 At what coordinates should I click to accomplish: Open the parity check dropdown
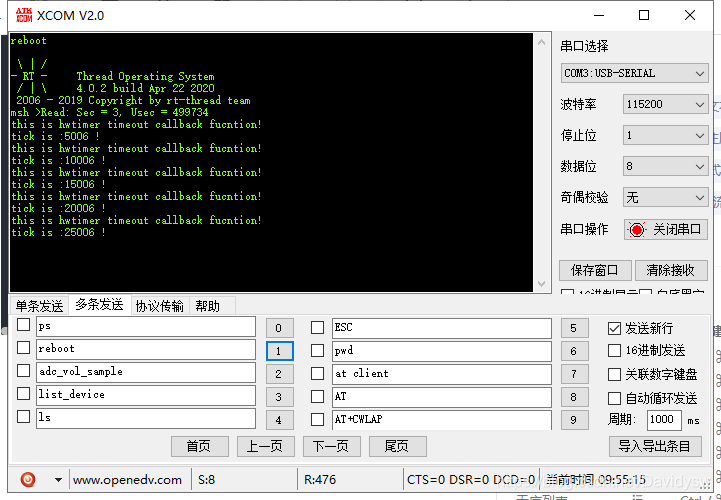665,198
